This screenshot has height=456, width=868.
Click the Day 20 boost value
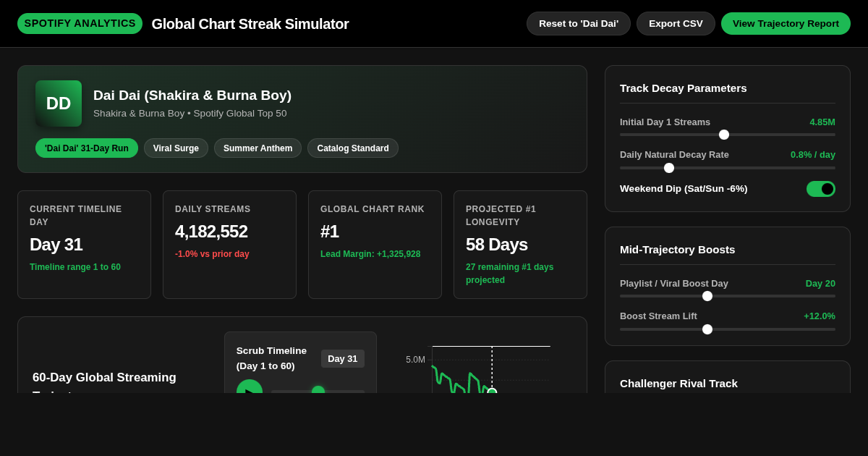click(x=820, y=284)
